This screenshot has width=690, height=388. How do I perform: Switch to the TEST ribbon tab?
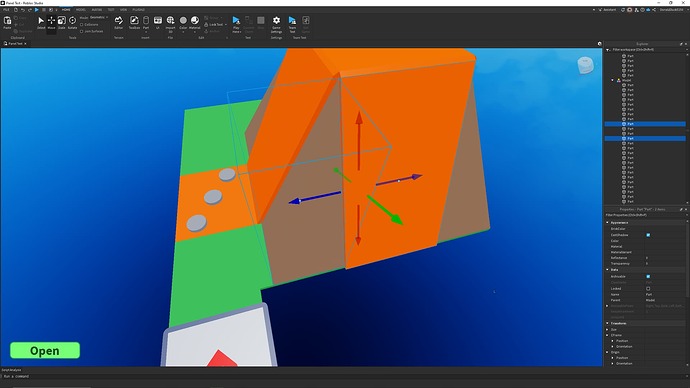(x=111, y=10)
